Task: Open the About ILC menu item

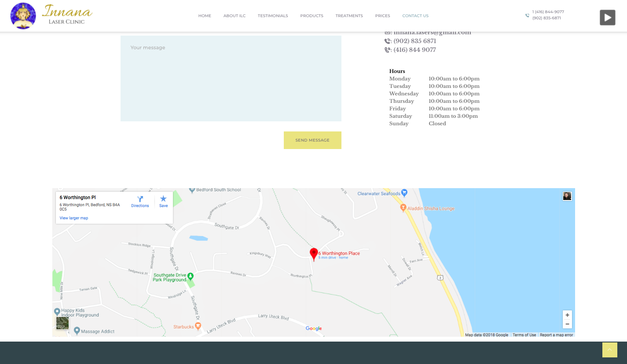Action: pyautogui.click(x=235, y=16)
